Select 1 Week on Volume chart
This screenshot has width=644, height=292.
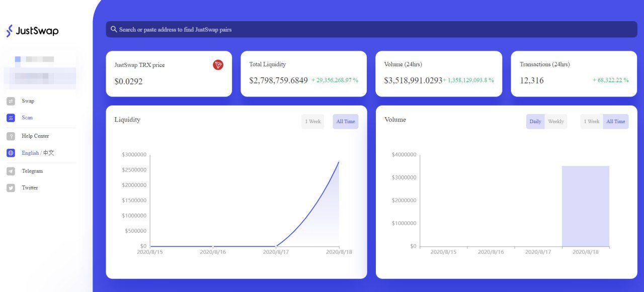pyautogui.click(x=592, y=122)
